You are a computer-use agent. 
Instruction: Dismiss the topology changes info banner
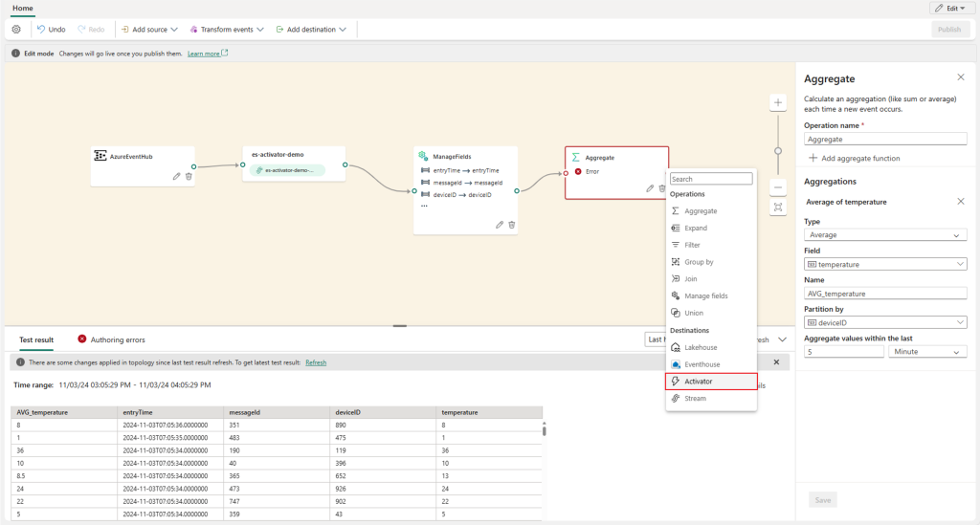click(x=776, y=362)
